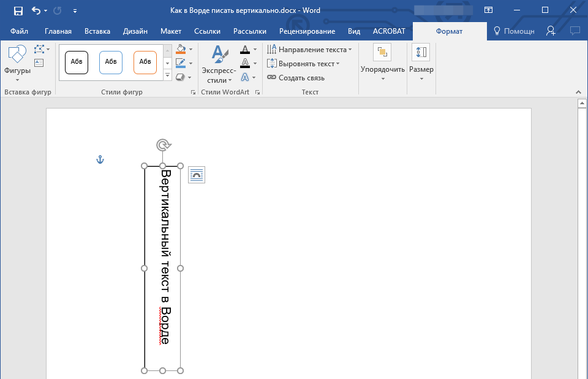This screenshot has height=379, width=588.
Task: Open Экспресс-стили WordArt quick styles
Action: click(x=219, y=64)
